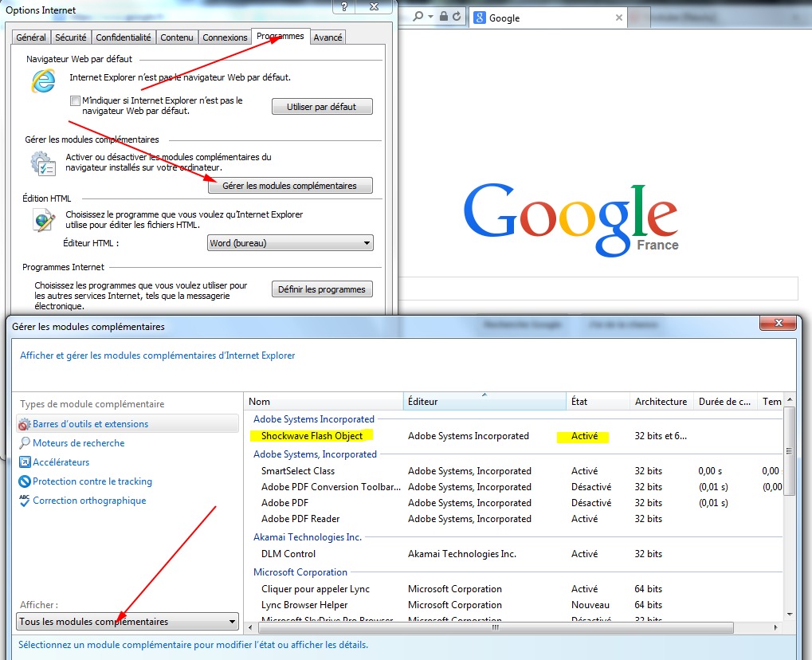Click scroll-left arrow of add-ons list

coord(250,627)
